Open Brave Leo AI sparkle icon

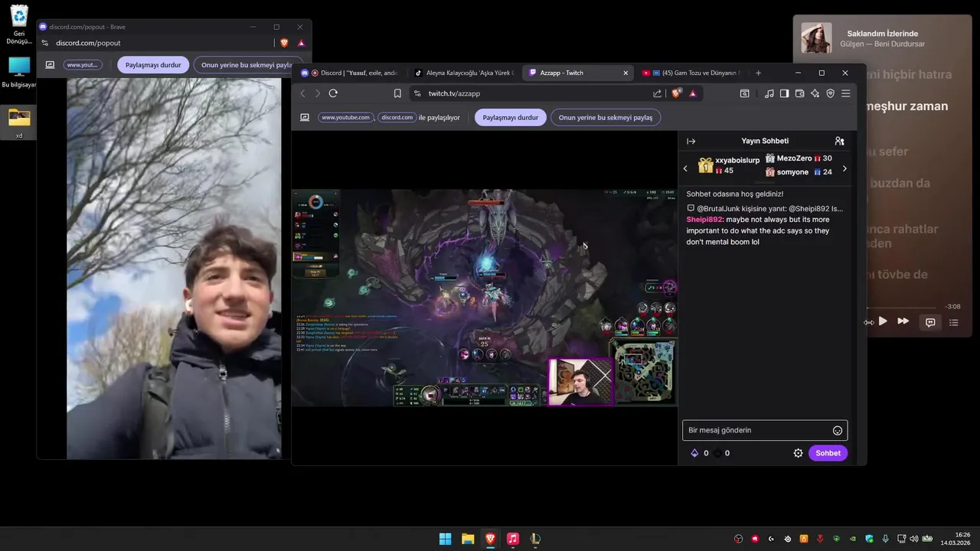(815, 93)
